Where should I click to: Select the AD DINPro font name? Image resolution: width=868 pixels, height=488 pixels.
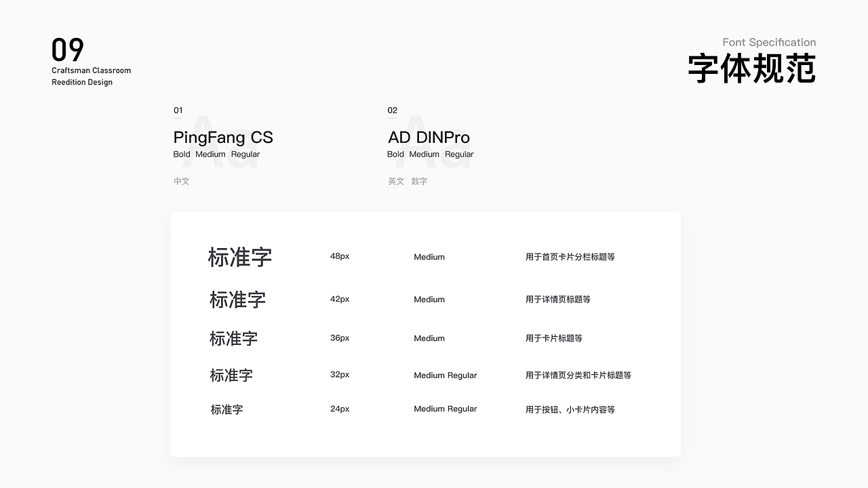tap(428, 138)
